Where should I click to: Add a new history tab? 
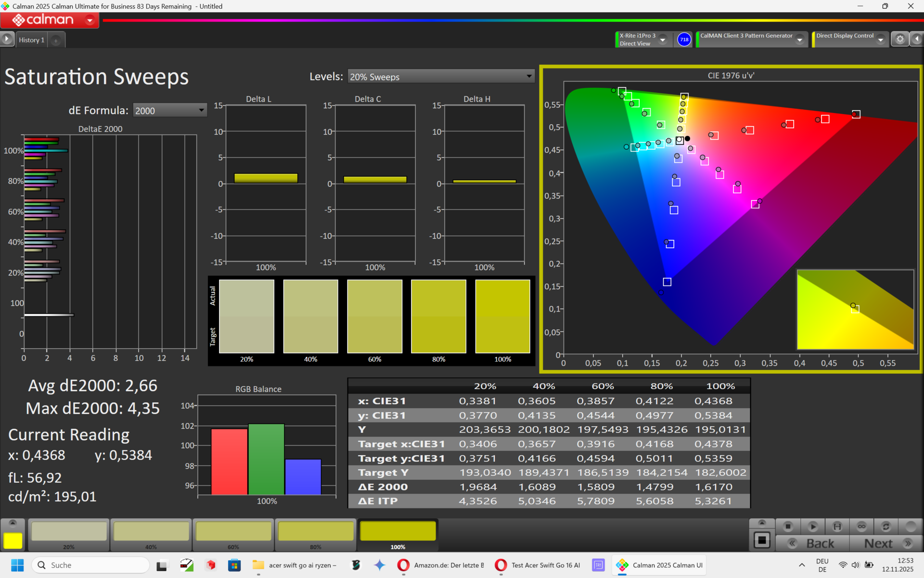click(x=56, y=40)
